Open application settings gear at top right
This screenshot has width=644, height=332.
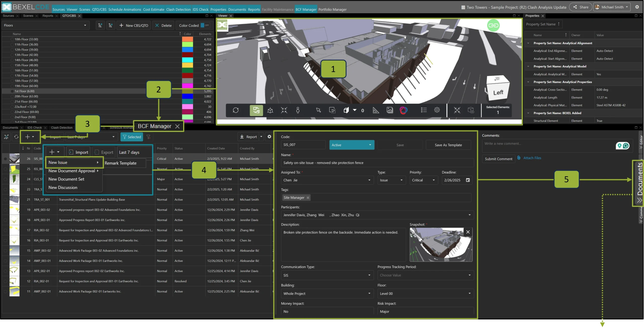coord(637,7)
